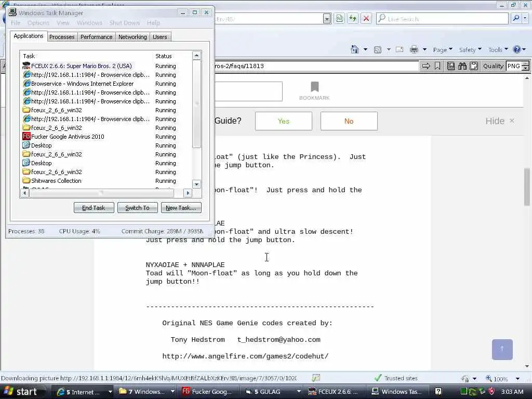Click the blue Help question mark icon
532x399 pixels.
[x=517, y=49]
